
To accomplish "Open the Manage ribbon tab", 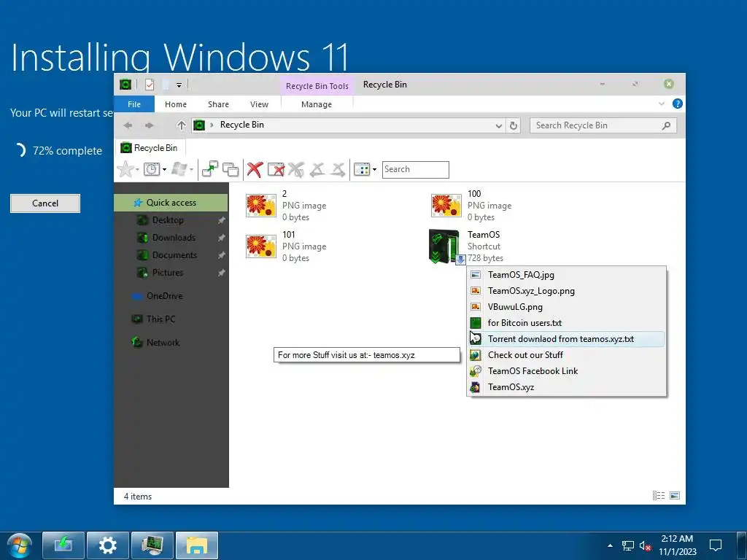I will point(317,104).
